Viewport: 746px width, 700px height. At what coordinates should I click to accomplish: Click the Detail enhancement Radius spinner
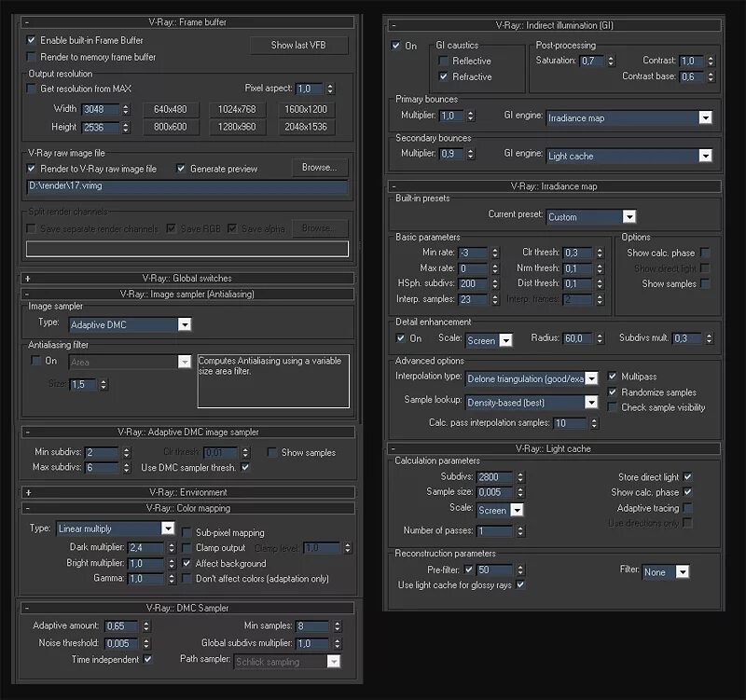pos(600,338)
